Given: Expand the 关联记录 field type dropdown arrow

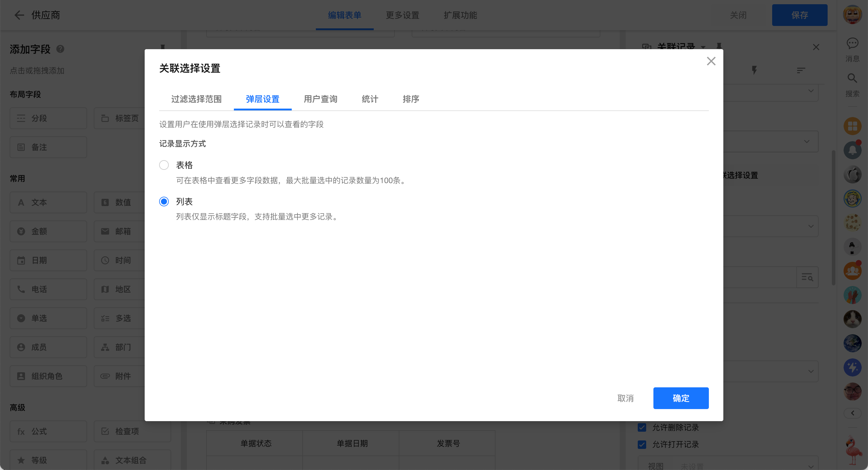Looking at the screenshot, I should (703, 47).
